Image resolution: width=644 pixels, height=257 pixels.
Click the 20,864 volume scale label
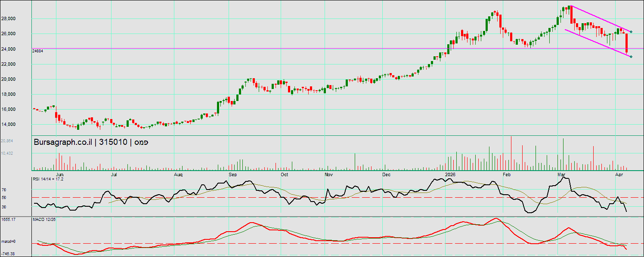[x=7, y=141]
